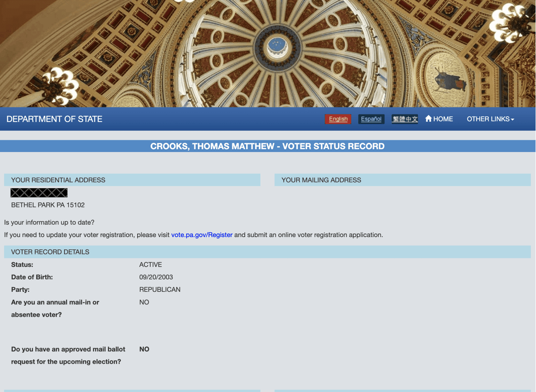This screenshot has height=392, width=536.
Task: Open the vote.pa.gov/Register link
Action: [201, 235]
